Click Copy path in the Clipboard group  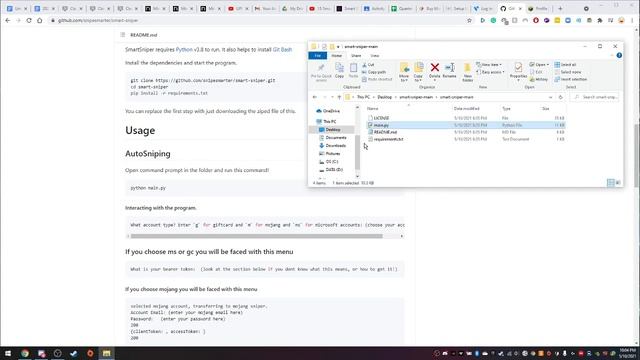[x=374, y=72]
